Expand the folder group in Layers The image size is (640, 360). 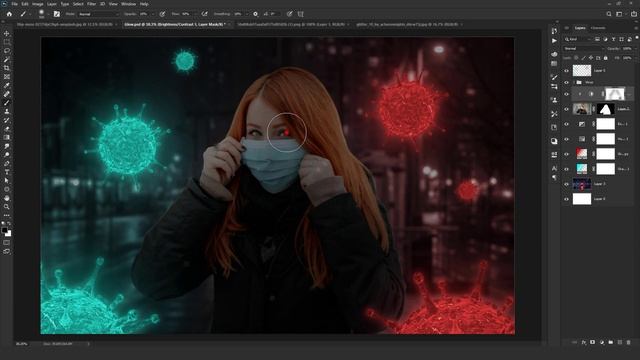click(x=574, y=82)
